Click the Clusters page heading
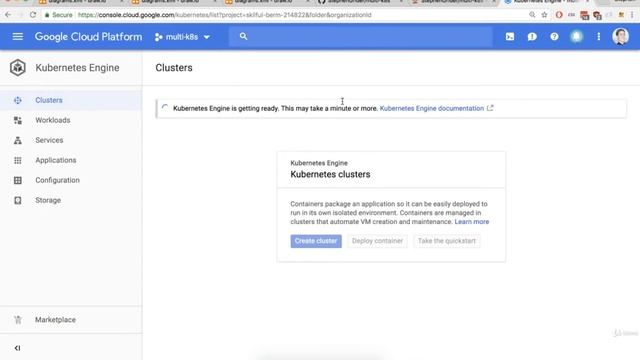Screen dimensions: 640x360 tap(174, 68)
